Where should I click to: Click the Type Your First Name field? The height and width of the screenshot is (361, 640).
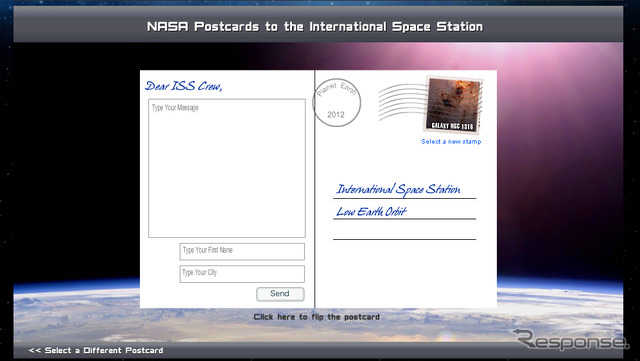click(242, 252)
